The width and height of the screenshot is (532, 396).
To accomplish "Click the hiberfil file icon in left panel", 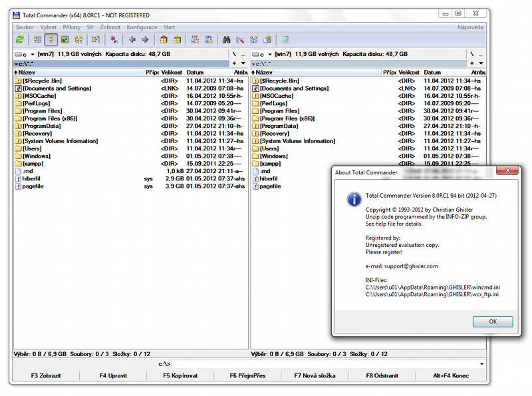I will (x=18, y=178).
